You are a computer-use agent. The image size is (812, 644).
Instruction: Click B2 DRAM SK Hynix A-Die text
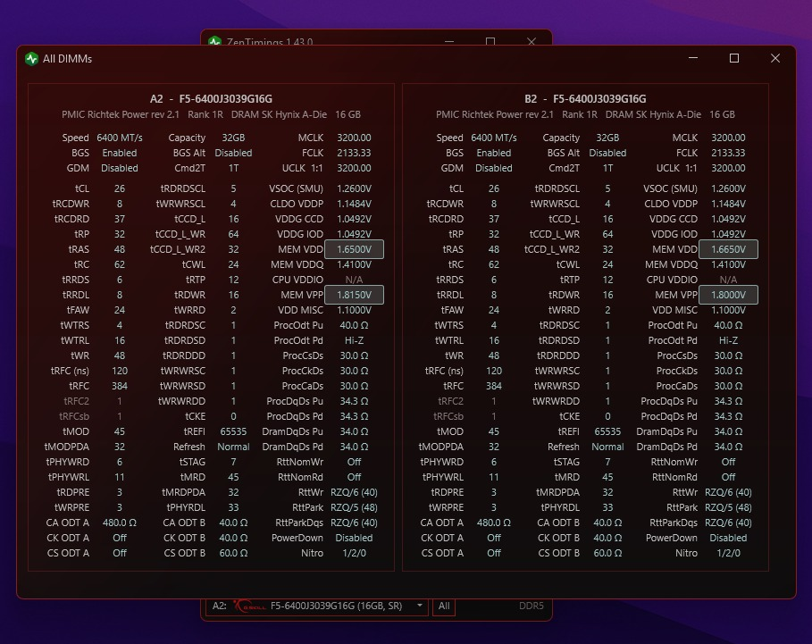coord(653,114)
